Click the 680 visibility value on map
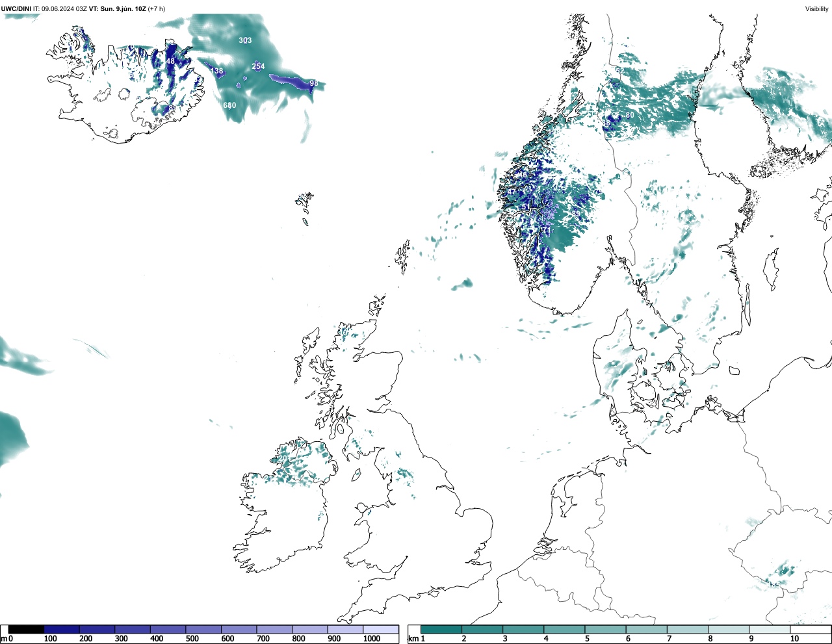This screenshot has width=832, height=644. [229, 105]
